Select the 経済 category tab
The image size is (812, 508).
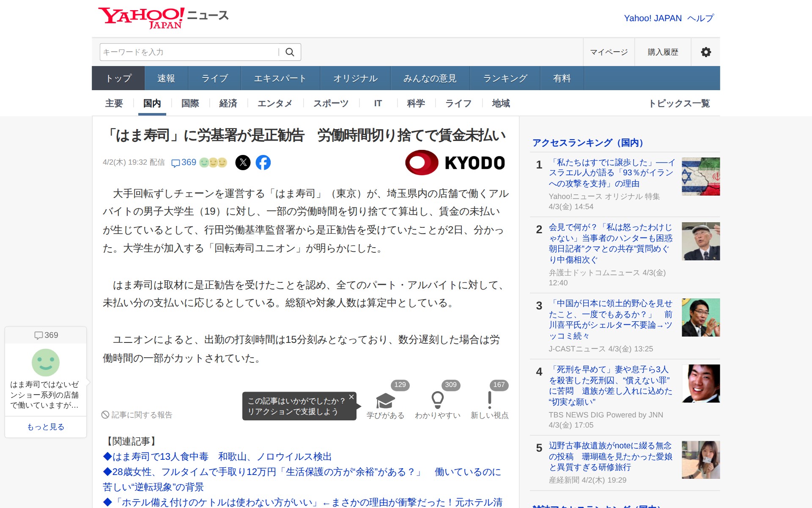click(228, 103)
